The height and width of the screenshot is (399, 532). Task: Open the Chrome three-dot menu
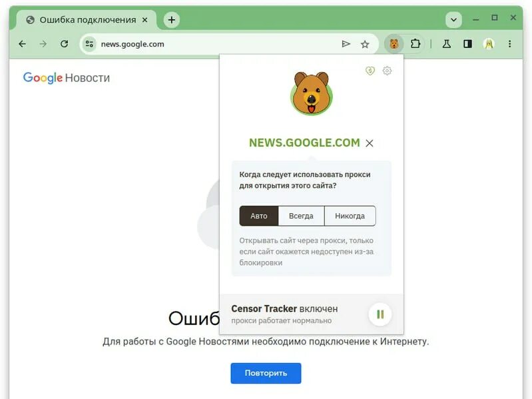coord(509,44)
